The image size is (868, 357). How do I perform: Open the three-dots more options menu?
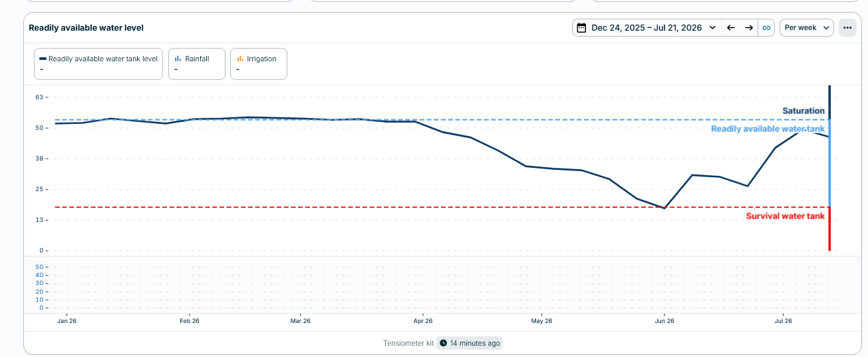pos(847,28)
